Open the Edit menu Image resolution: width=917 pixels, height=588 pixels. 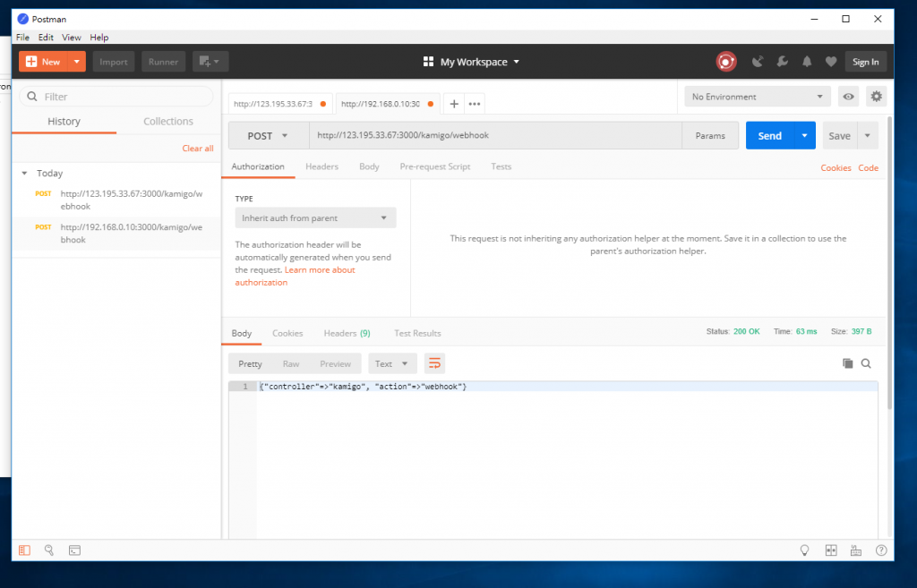tap(46, 37)
